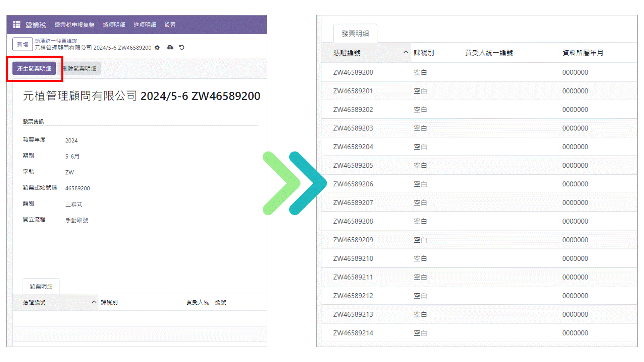The image size is (644, 362).
Task: Click 空白 cell in ZW46589200 row
Action: (420, 72)
